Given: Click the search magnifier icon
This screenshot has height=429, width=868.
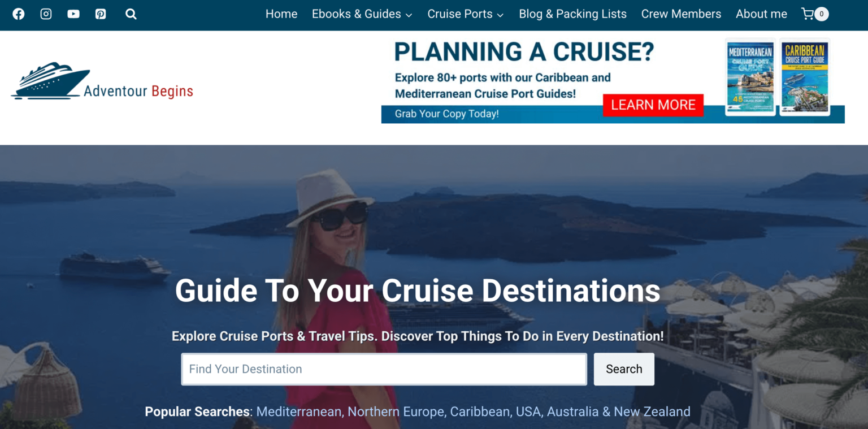Looking at the screenshot, I should coord(131,14).
